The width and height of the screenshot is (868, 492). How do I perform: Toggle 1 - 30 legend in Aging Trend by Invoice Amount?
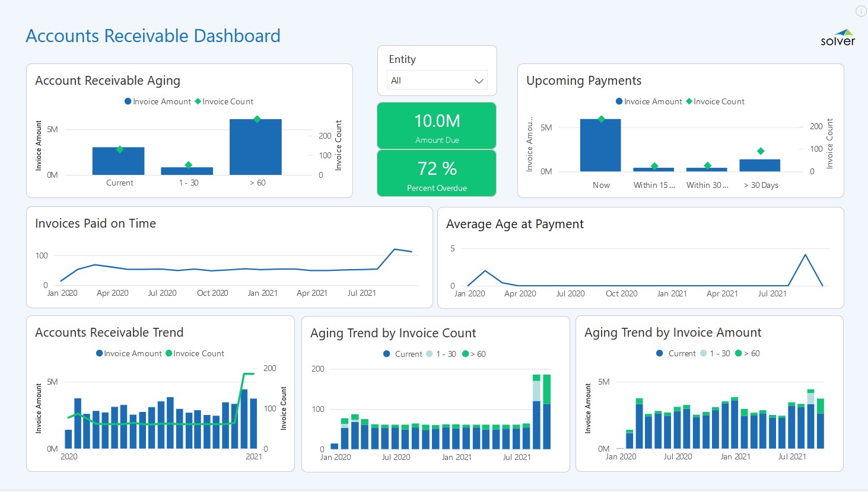coord(719,353)
